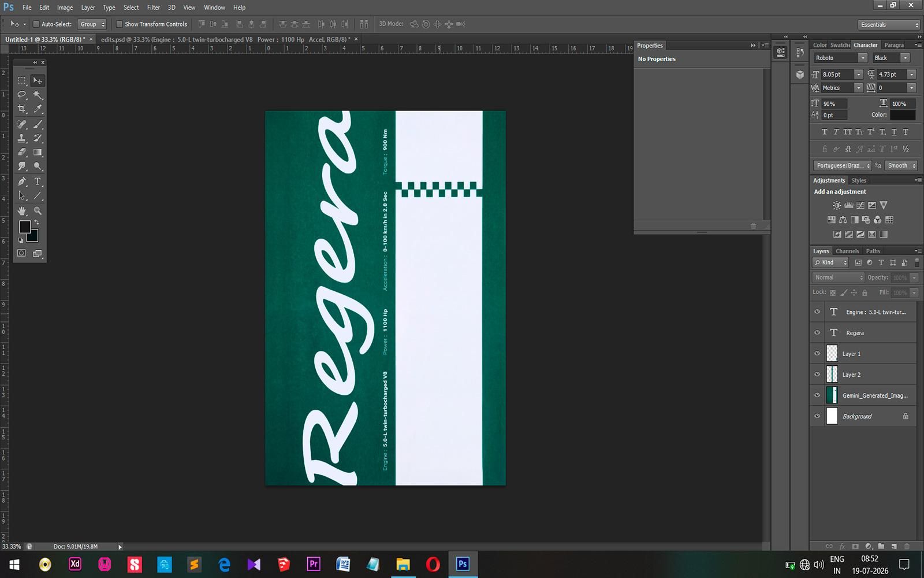Select the Rectangular Marquee tool

(22, 81)
